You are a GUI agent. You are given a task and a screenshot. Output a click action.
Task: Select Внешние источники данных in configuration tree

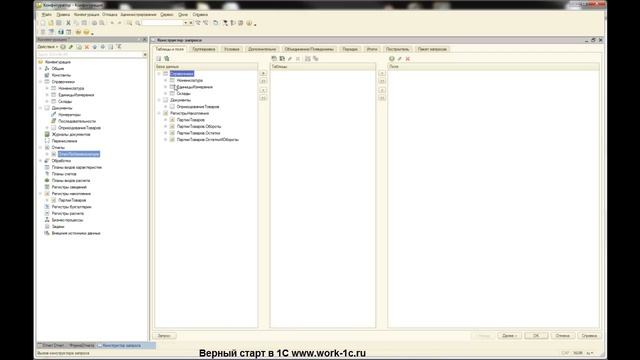[x=76, y=233]
